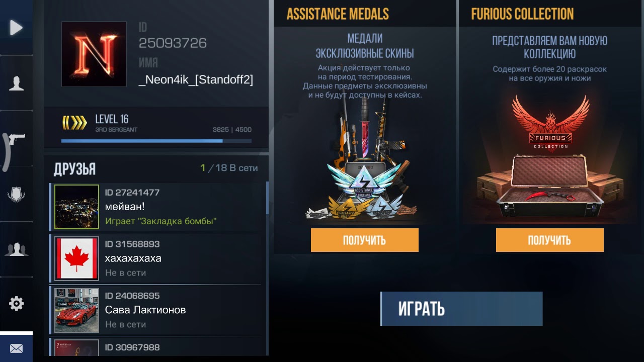Open the pistol weapons icon
The height and width of the screenshot is (362, 644).
[x=16, y=139]
